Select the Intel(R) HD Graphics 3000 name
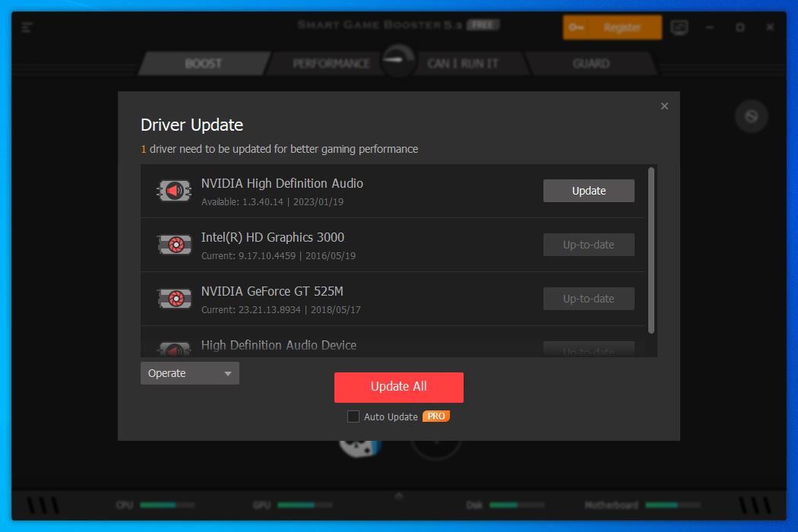 (273, 237)
